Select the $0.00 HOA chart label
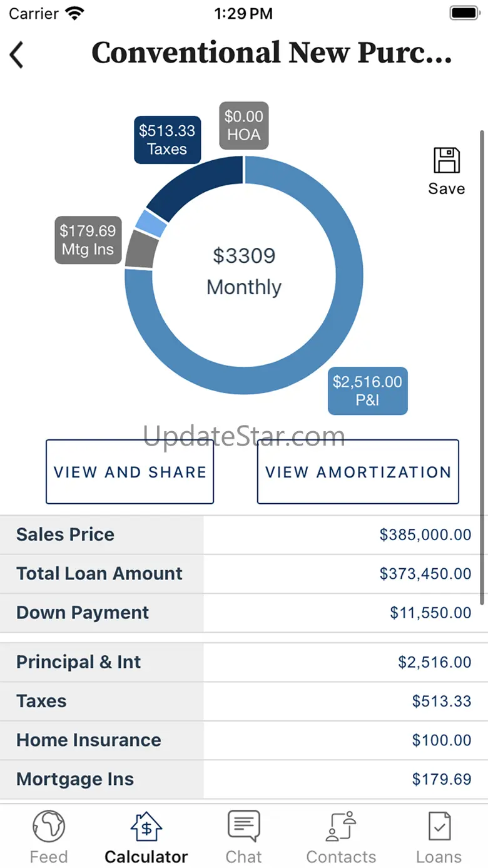The image size is (488, 868). 244,125
